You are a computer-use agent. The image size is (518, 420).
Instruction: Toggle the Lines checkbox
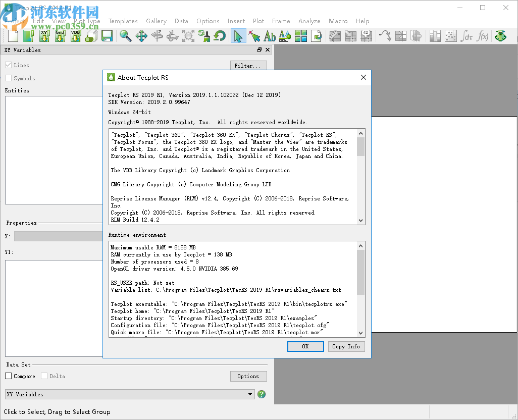pos(9,65)
